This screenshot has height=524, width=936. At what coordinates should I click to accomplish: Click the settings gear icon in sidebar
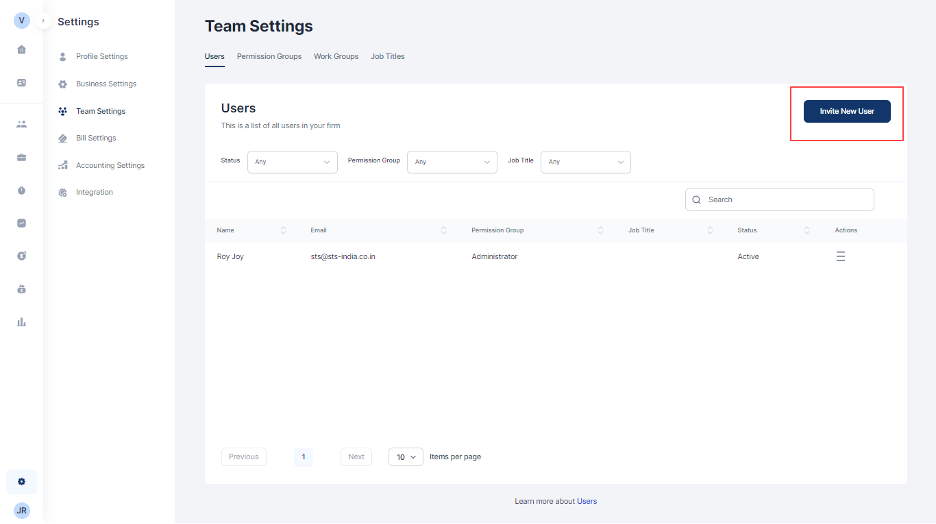21,481
